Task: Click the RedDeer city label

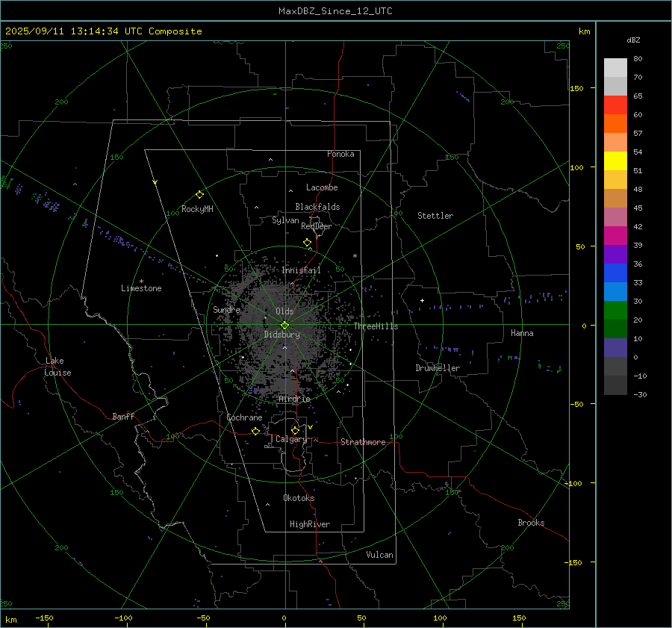Action: pos(317,226)
